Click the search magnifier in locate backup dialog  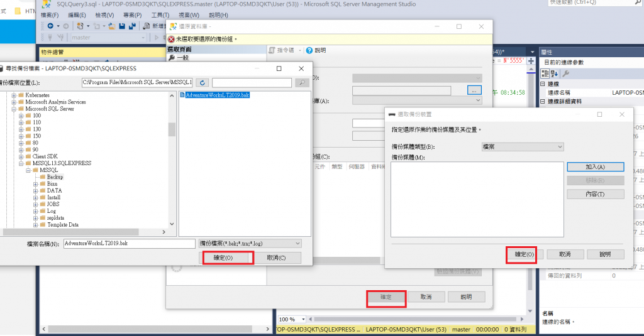click(x=302, y=82)
